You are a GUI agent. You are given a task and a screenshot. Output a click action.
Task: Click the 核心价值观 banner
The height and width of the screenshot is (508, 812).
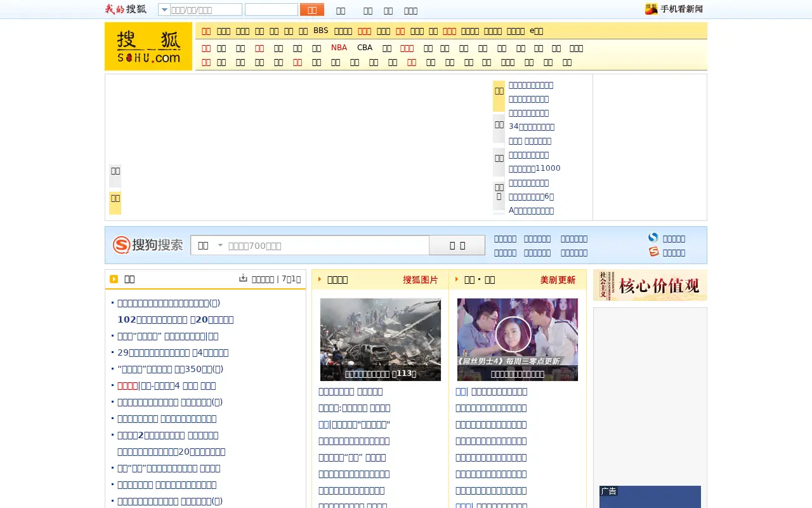coord(650,285)
